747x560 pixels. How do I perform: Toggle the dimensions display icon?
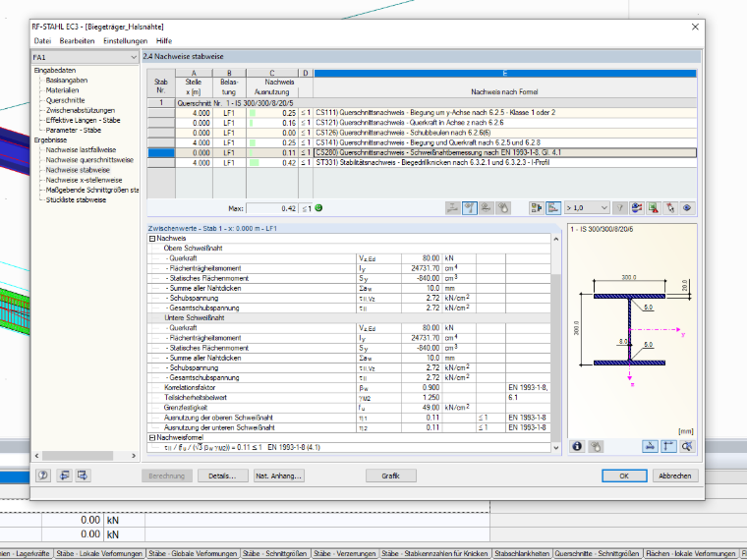coord(668,446)
